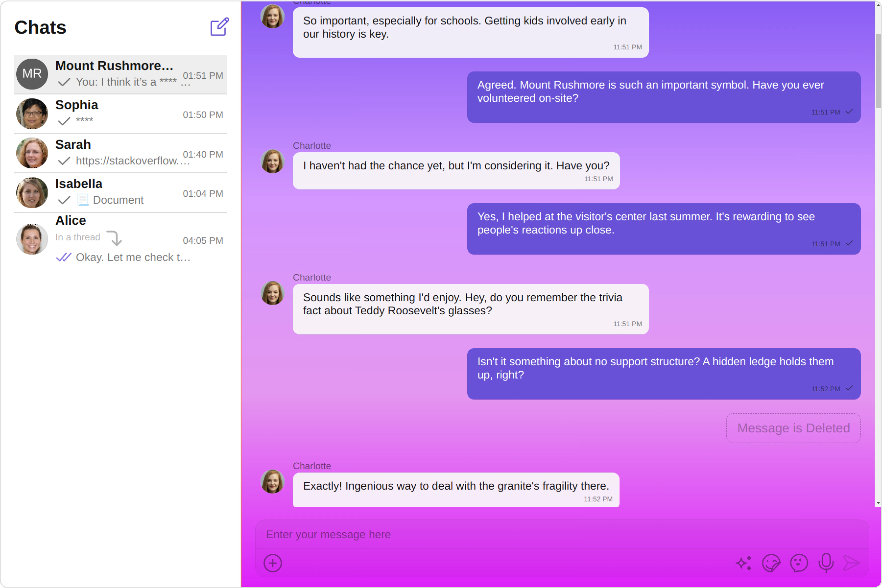Open the sticker picker icon

click(771, 563)
